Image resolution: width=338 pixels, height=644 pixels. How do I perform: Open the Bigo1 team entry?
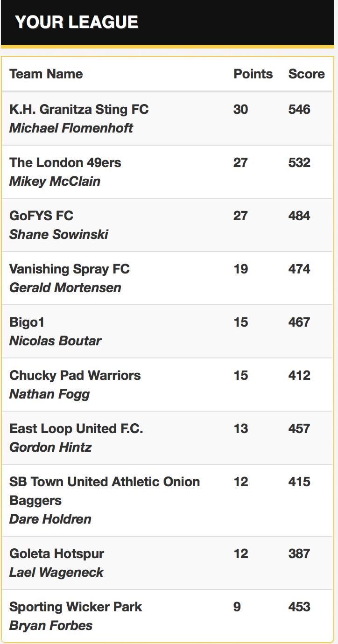coord(27,322)
